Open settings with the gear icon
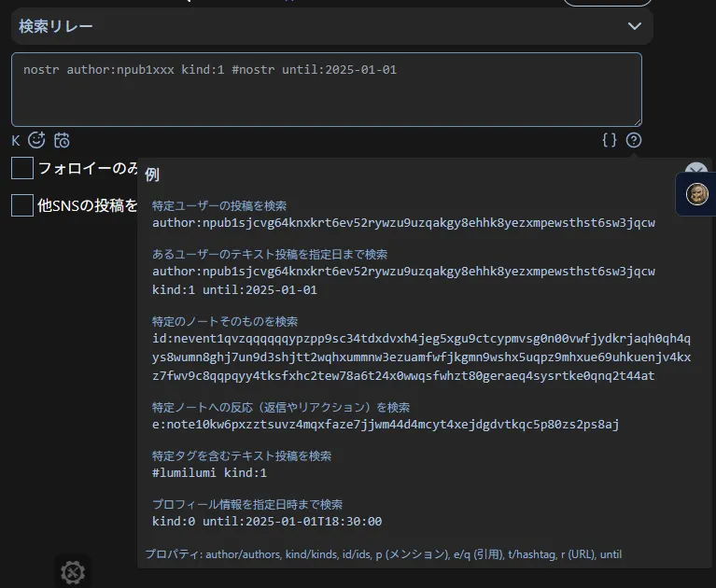The image size is (716, 588). 73,571
